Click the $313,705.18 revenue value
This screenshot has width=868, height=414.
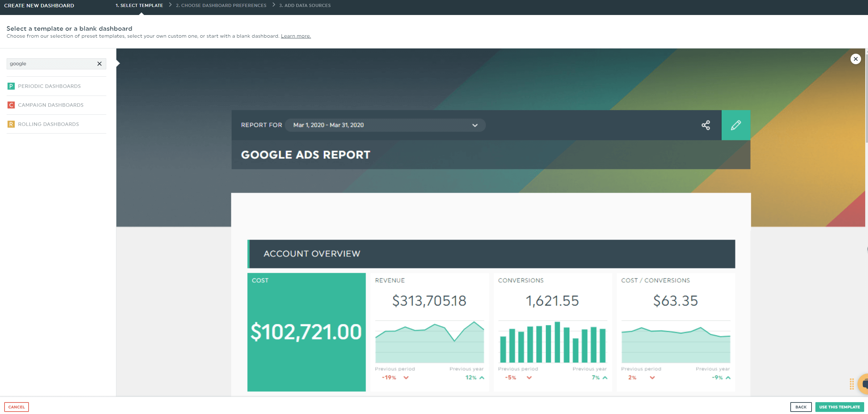tap(429, 301)
